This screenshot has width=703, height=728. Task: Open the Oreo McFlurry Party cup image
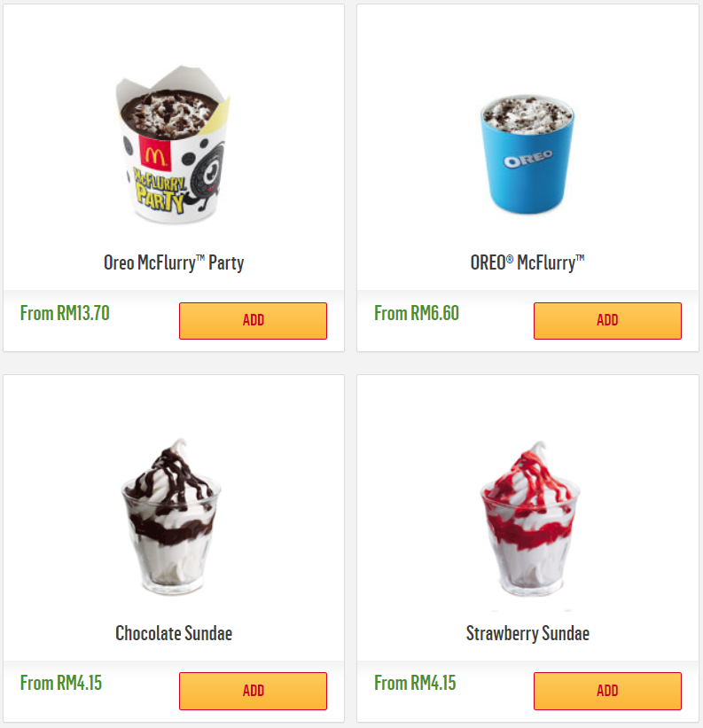click(173, 145)
